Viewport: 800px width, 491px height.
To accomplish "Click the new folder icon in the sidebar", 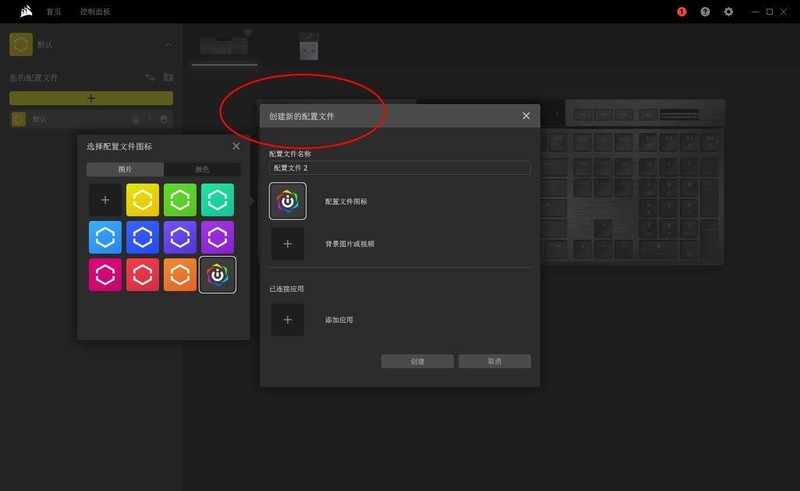I will [168, 77].
